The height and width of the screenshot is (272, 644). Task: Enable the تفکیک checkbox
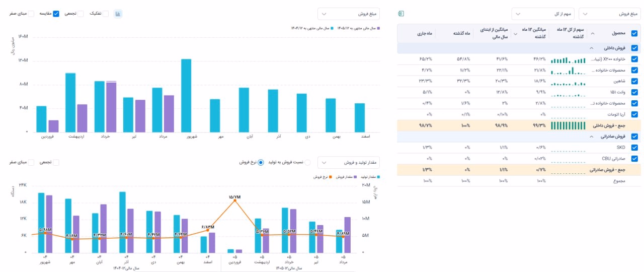pyautogui.click(x=106, y=14)
